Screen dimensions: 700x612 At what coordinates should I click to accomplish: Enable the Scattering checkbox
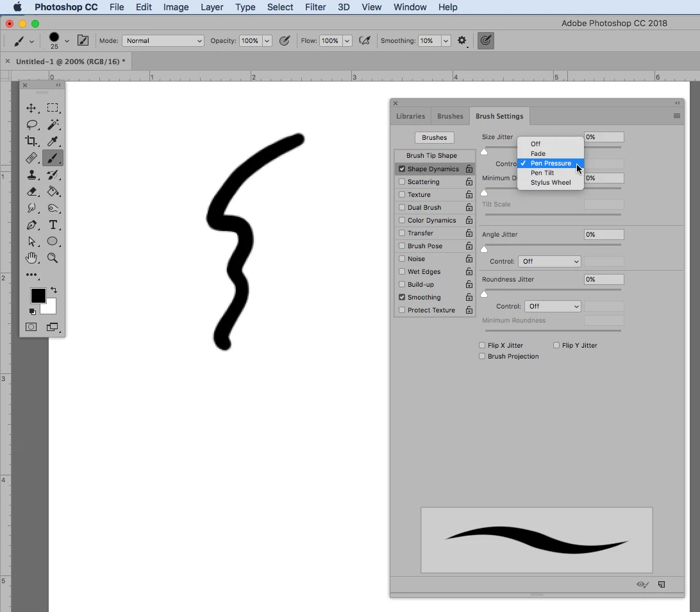[x=402, y=182]
